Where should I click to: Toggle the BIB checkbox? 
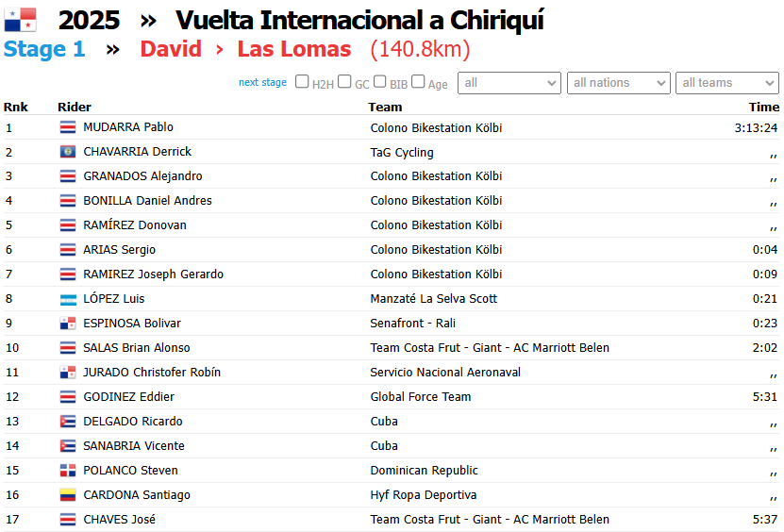[x=380, y=81]
